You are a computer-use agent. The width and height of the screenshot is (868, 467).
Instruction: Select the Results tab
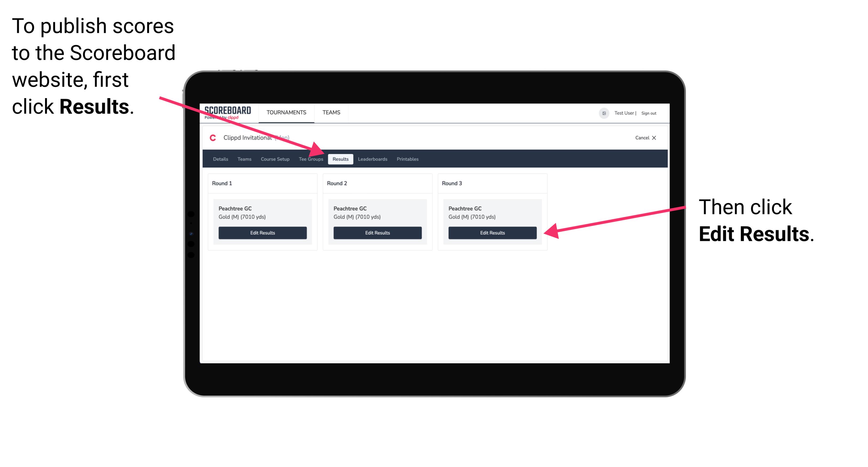[x=340, y=159]
